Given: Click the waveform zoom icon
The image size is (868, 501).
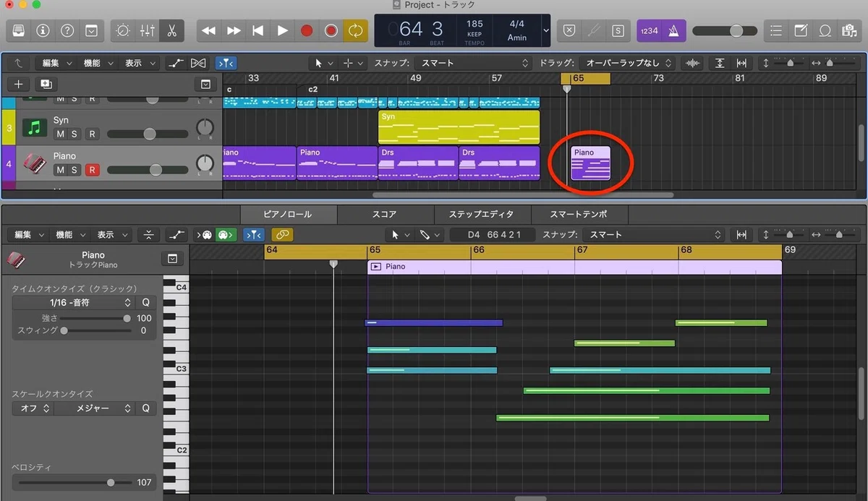Looking at the screenshot, I should point(692,63).
